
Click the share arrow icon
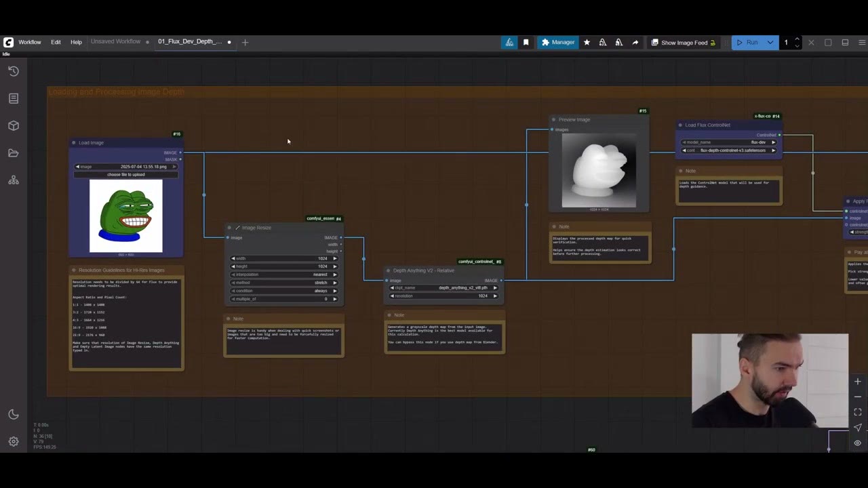point(635,42)
